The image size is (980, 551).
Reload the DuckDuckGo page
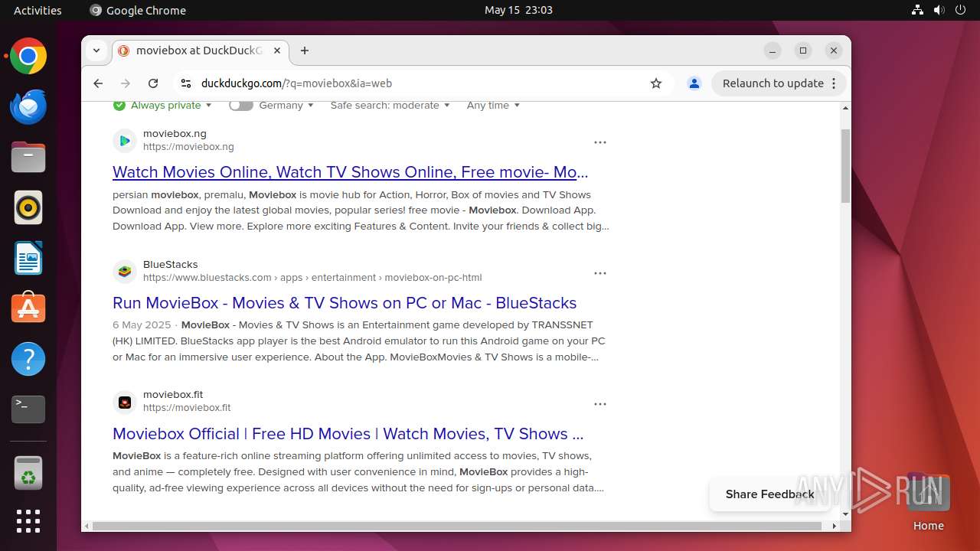pyautogui.click(x=153, y=83)
